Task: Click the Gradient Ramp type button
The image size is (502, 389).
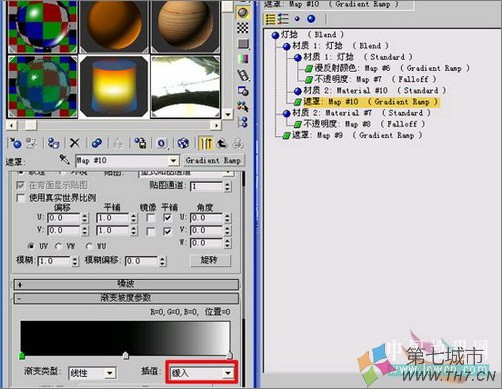Action: click(213, 161)
